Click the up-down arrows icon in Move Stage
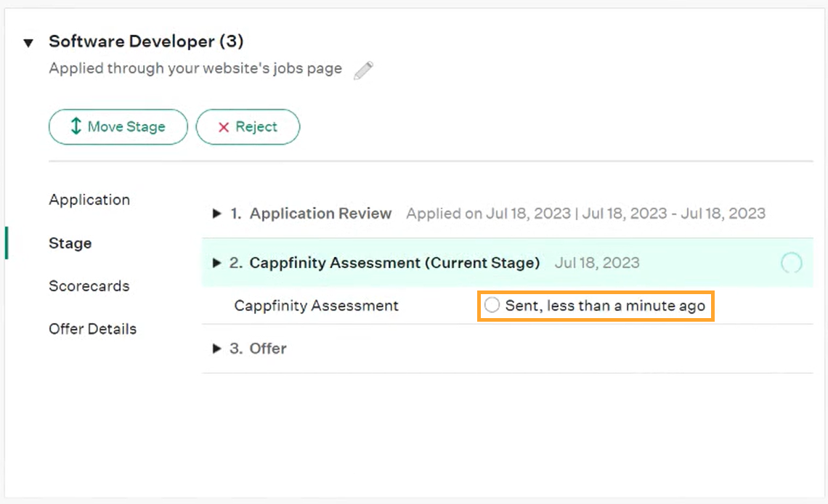Image resolution: width=828 pixels, height=504 pixels. click(x=76, y=126)
